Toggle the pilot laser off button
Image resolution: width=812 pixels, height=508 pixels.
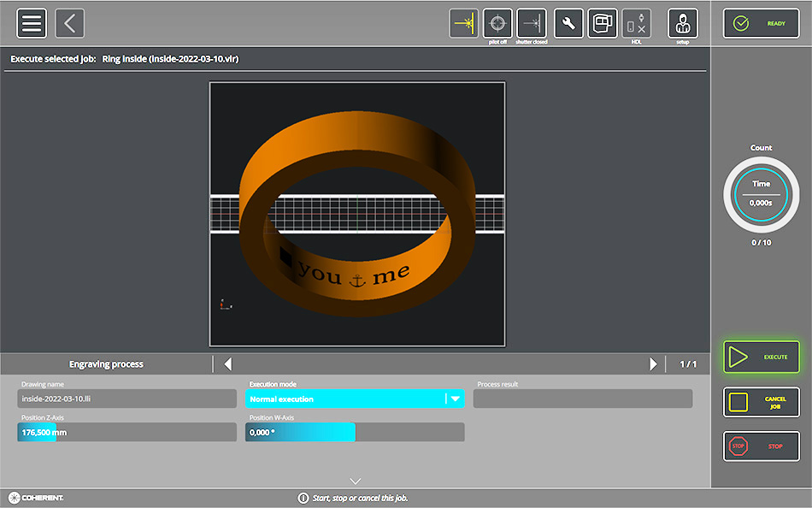click(x=497, y=23)
